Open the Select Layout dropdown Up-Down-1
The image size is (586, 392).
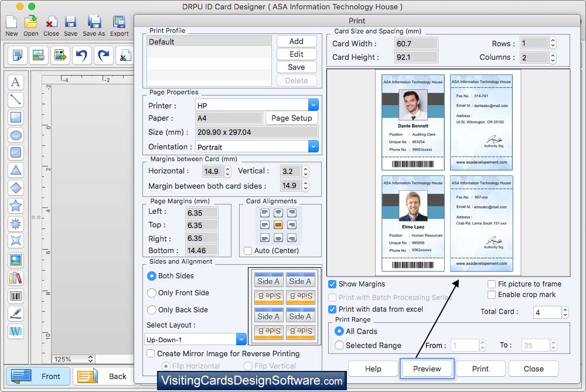[241, 339]
